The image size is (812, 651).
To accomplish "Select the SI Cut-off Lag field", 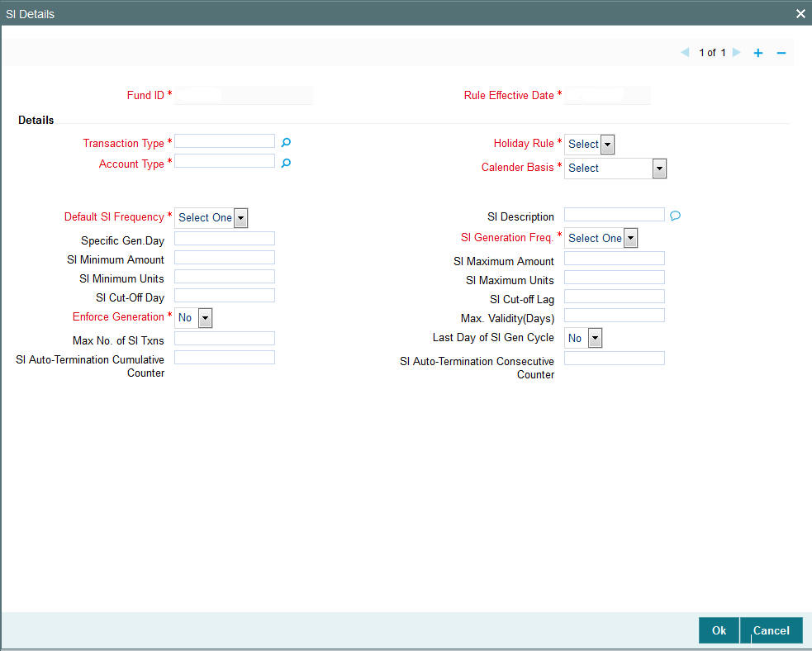I will [x=615, y=297].
